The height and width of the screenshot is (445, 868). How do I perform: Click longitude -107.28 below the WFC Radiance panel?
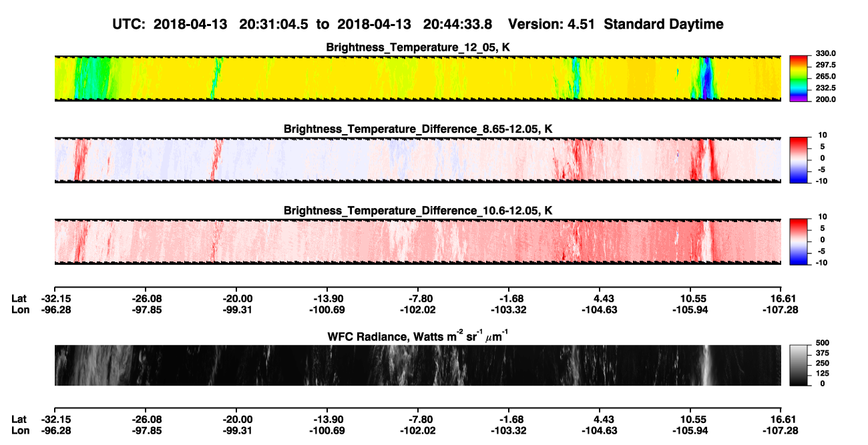(x=781, y=431)
